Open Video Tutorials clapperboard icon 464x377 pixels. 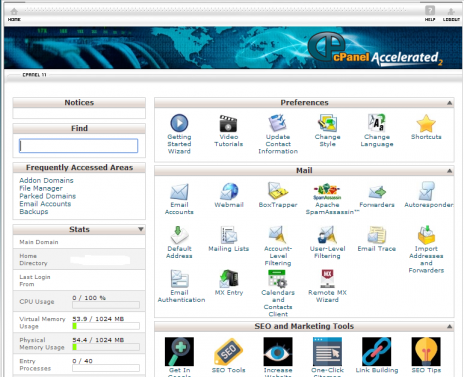coord(228,123)
